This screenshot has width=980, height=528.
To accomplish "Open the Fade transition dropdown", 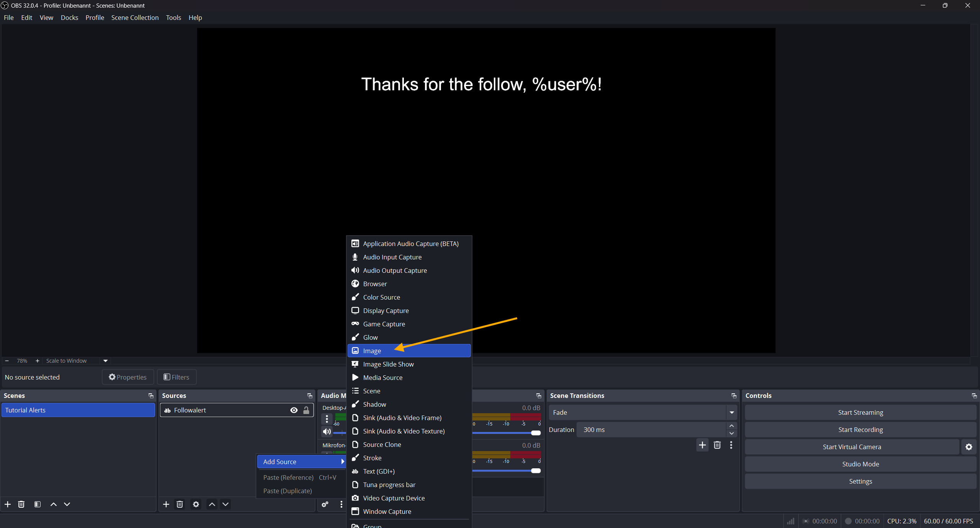I will point(732,412).
